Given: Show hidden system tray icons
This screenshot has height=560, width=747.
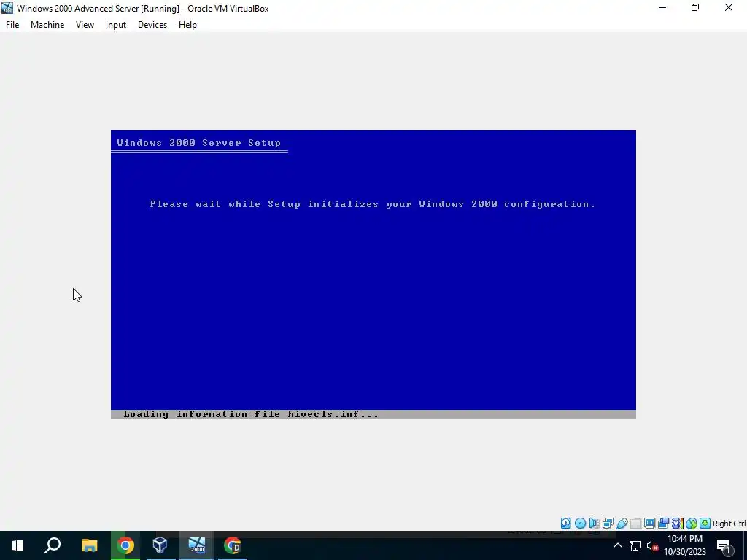Looking at the screenshot, I should click(617, 545).
